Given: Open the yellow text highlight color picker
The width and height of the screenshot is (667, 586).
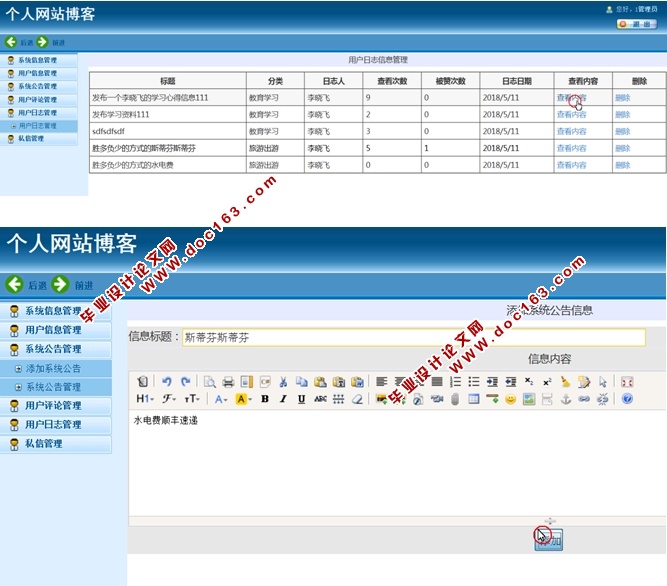Looking at the screenshot, I should pyautogui.click(x=243, y=399).
